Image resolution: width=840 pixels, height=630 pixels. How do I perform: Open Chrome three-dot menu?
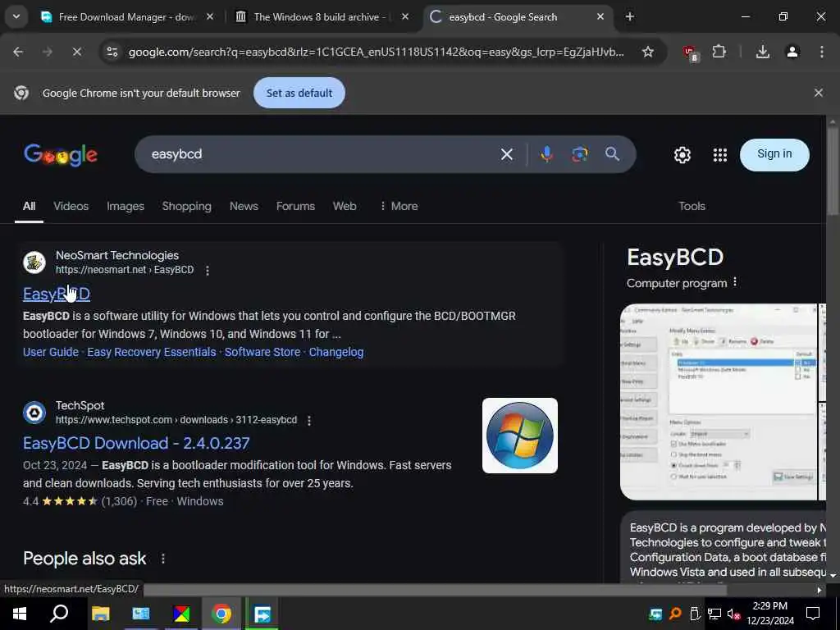[x=821, y=52]
